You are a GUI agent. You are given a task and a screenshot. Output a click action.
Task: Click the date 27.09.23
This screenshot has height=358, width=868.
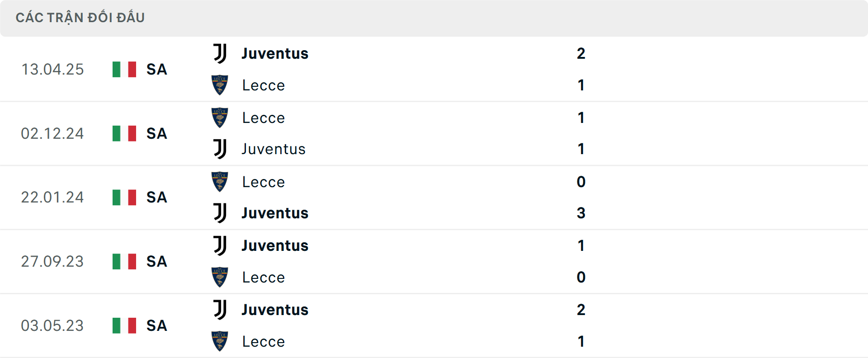point(52,261)
